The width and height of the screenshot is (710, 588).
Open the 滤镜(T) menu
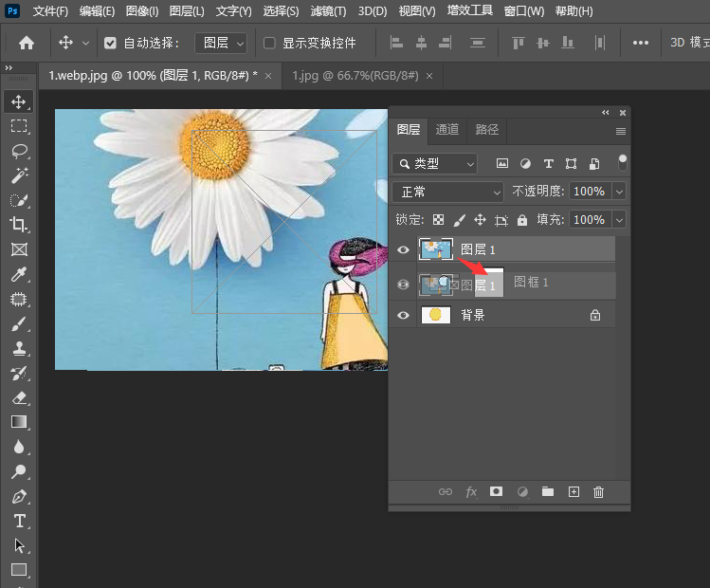click(x=328, y=11)
